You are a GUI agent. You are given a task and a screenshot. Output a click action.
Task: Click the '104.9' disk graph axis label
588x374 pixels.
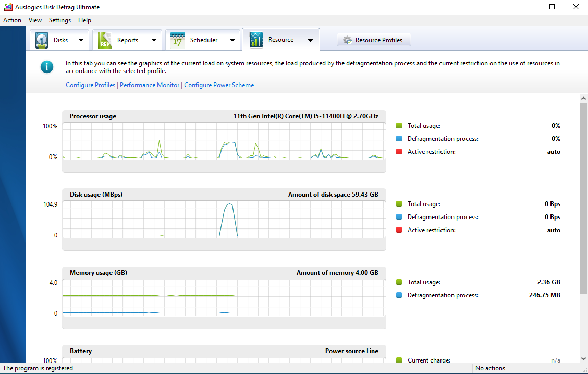[50, 204]
